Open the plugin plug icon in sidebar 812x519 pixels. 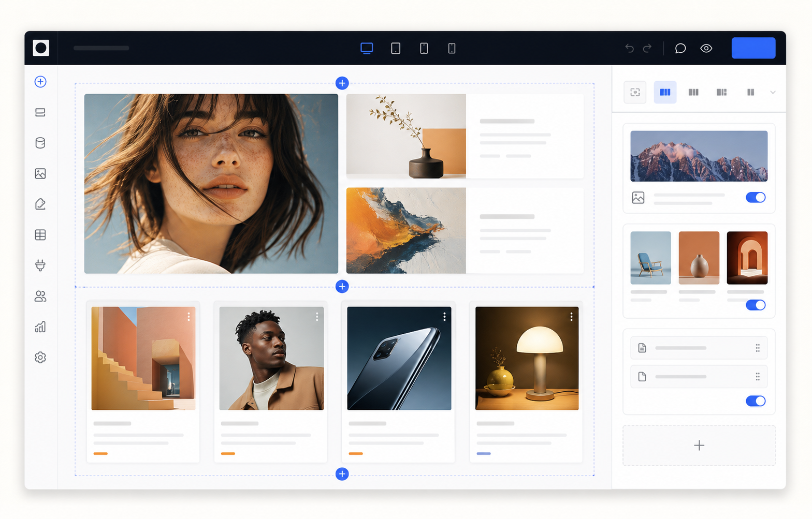[40, 265]
